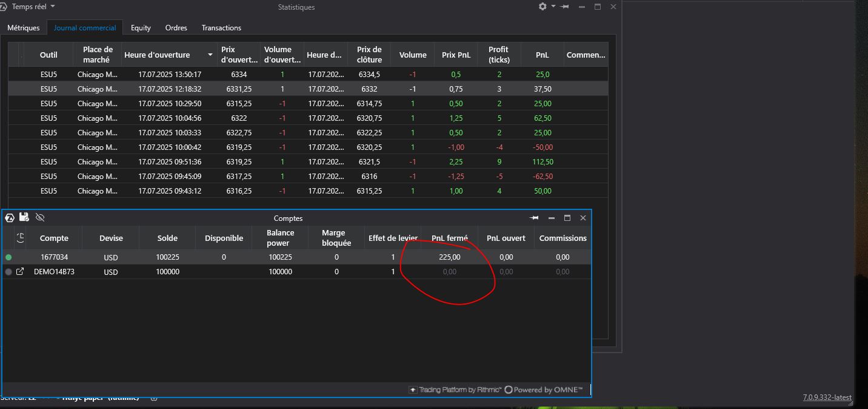Click the save icon in Comptes panel
Viewport: 868px width, 409px height.
pyautogui.click(x=24, y=217)
